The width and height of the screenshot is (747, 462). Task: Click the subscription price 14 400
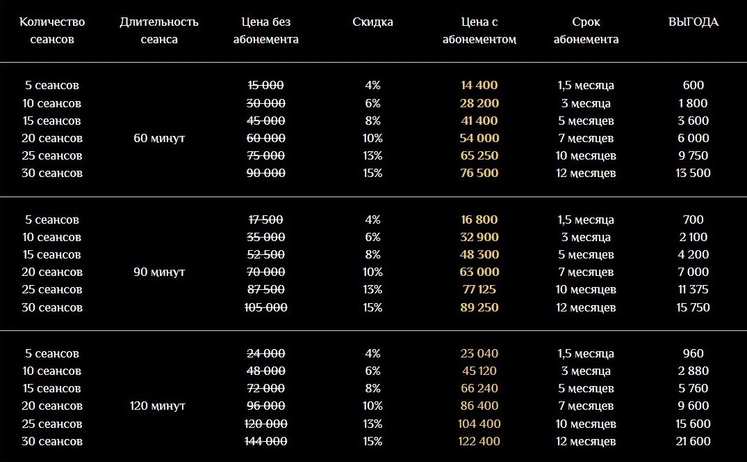(x=479, y=86)
